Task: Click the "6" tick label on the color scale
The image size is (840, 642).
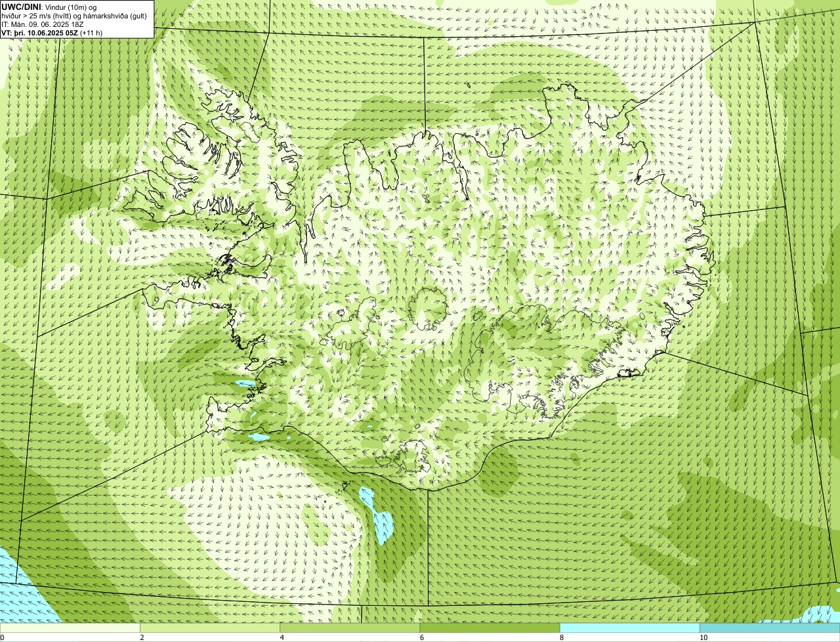Action: point(421,637)
